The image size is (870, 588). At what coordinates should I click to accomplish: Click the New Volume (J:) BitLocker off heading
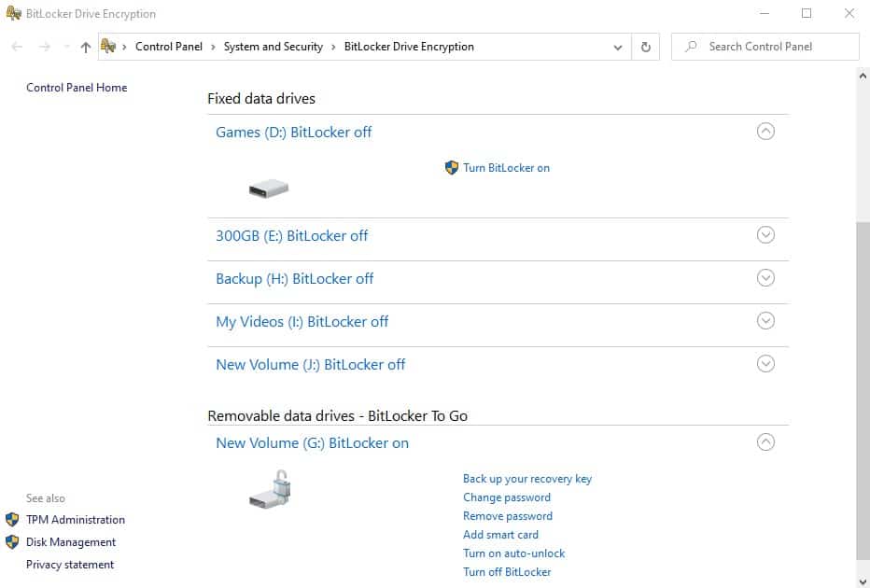click(311, 364)
